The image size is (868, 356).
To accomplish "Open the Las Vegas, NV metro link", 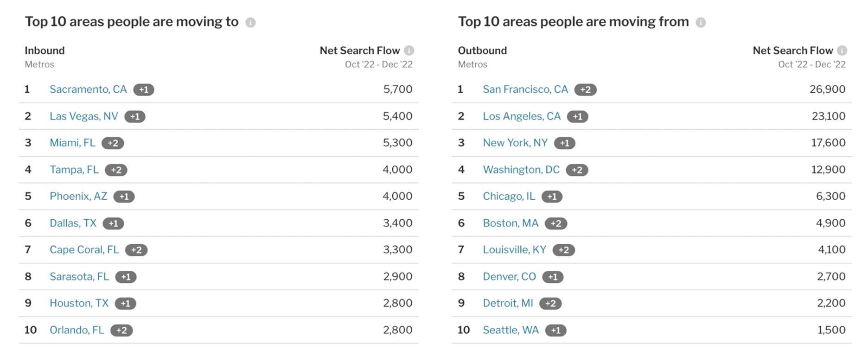I will [84, 116].
